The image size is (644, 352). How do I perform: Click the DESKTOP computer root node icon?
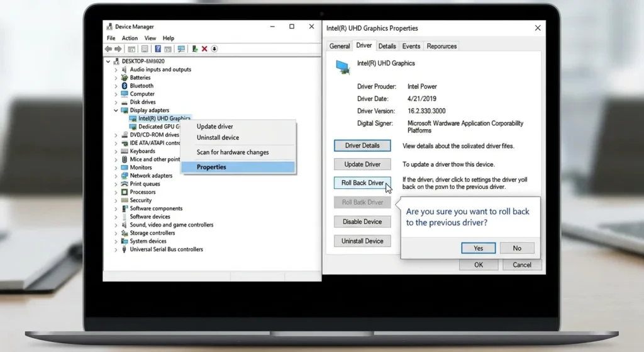[x=116, y=61]
